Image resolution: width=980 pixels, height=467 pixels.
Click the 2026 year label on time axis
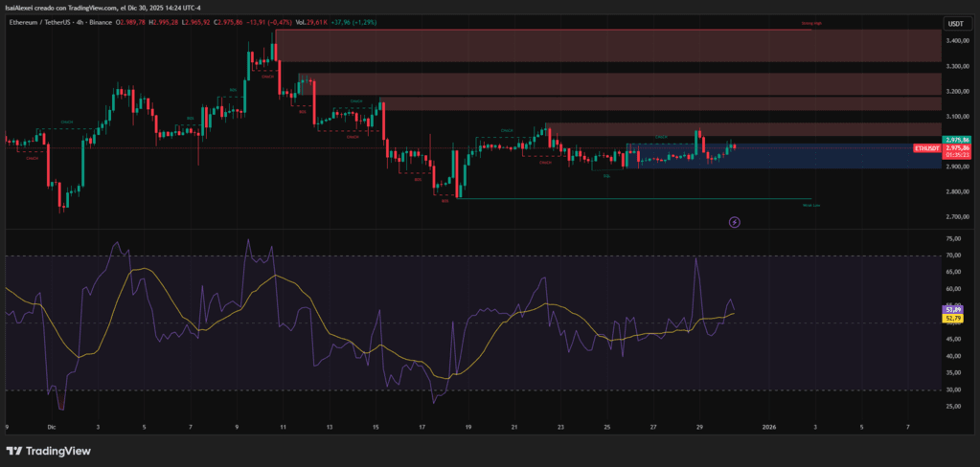(x=769, y=428)
